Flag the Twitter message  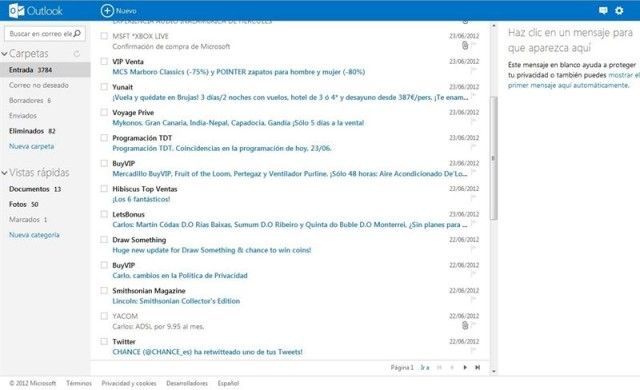[x=473, y=350]
